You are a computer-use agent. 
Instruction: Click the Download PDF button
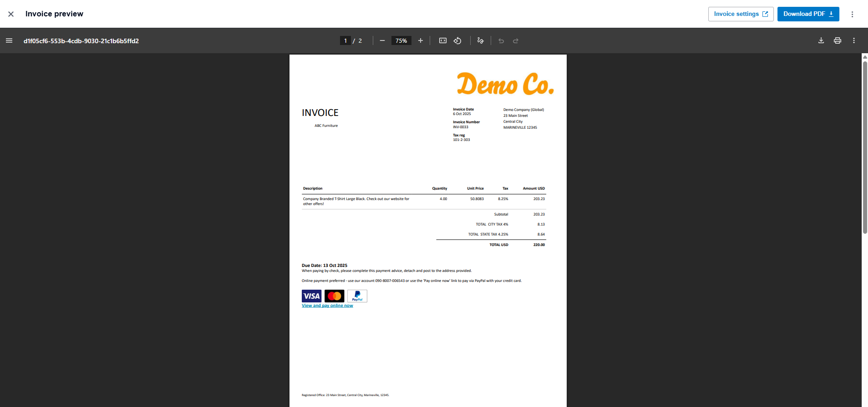point(808,14)
